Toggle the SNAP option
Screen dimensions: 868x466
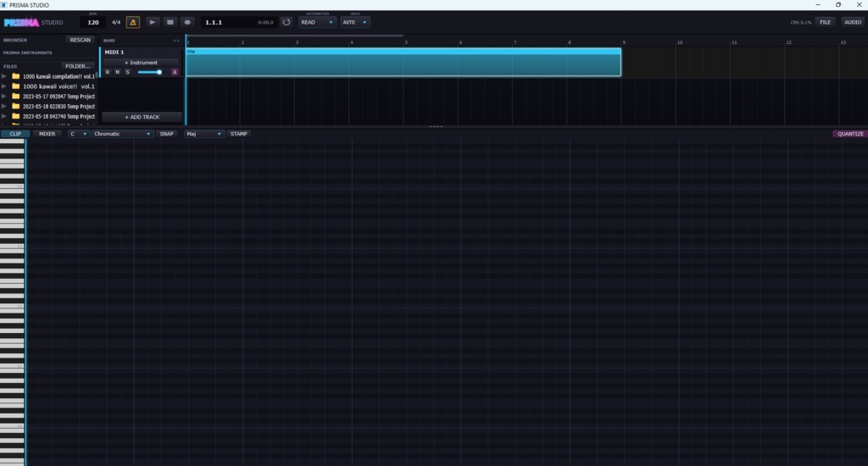click(167, 134)
